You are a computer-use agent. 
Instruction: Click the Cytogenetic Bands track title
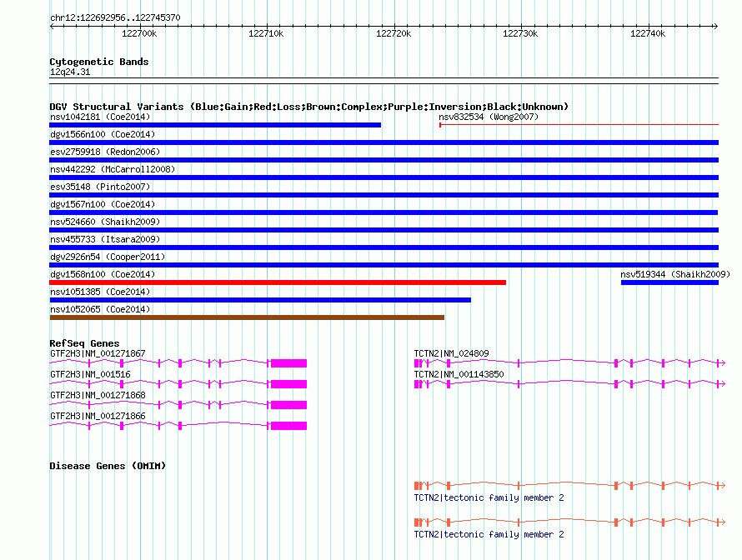[x=99, y=62]
